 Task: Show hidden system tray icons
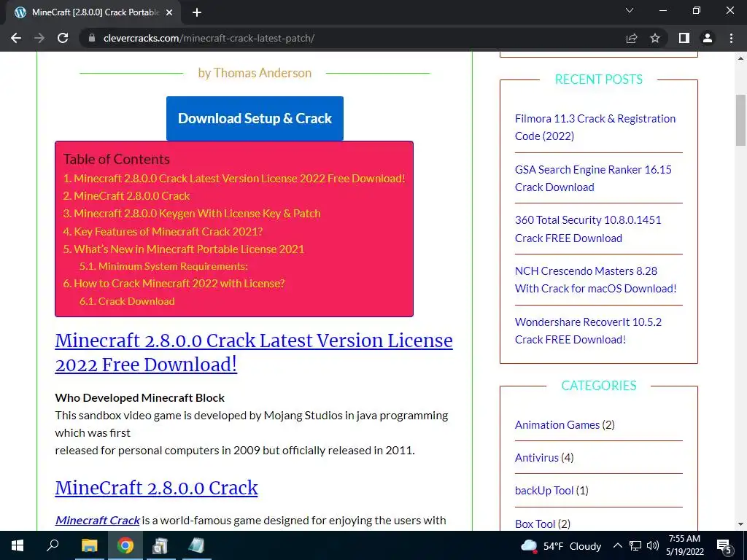pyautogui.click(x=617, y=545)
